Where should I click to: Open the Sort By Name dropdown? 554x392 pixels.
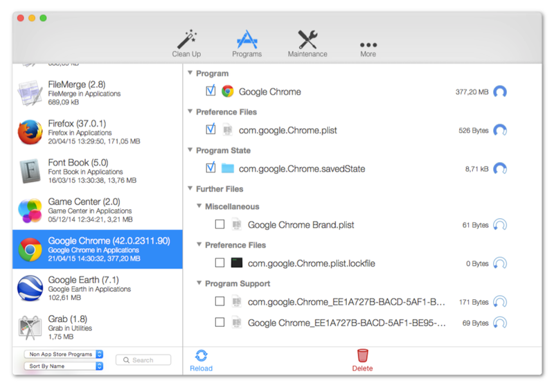tap(64, 366)
